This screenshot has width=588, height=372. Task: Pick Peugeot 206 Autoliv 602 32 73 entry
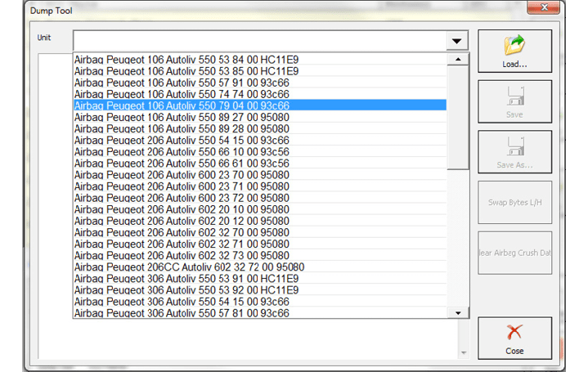coord(182,255)
